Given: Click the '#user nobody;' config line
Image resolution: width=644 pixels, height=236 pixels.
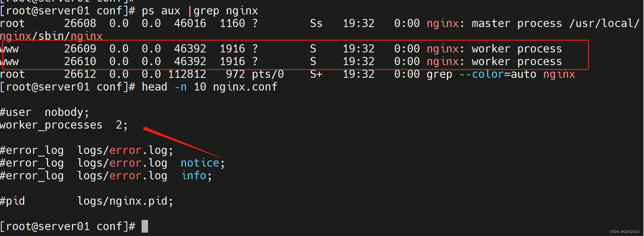Looking at the screenshot, I should [44, 112].
